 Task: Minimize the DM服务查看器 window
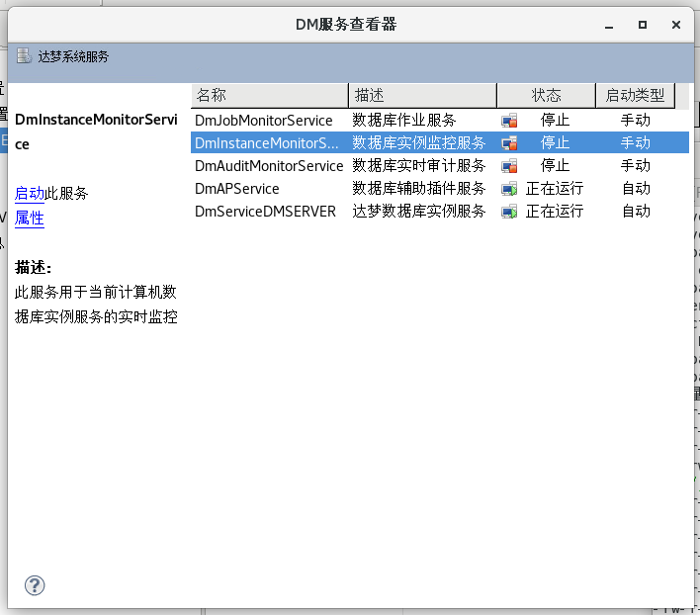tap(609, 25)
